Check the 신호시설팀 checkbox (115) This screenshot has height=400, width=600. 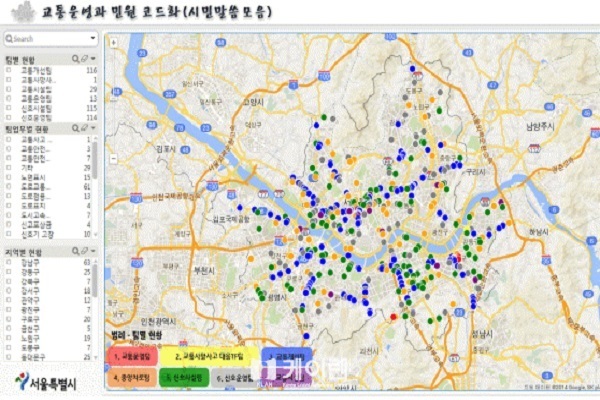(x=8, y=108)
